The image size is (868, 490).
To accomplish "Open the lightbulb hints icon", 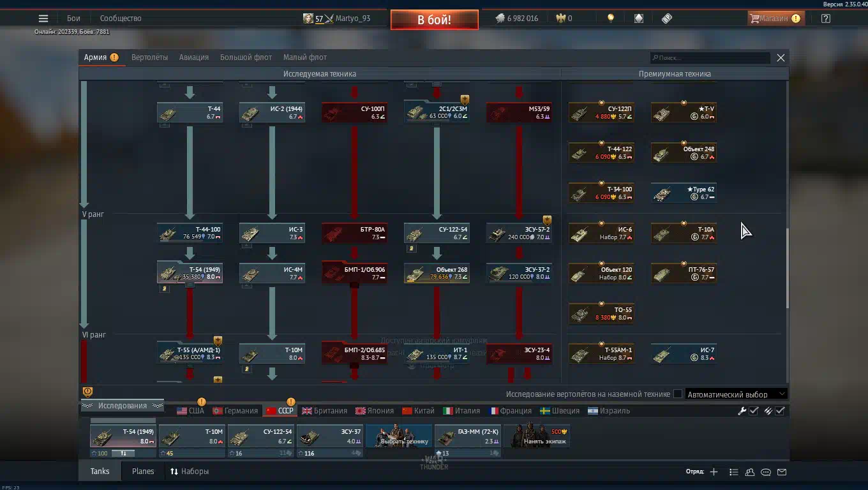I will [x=611, y=19].
